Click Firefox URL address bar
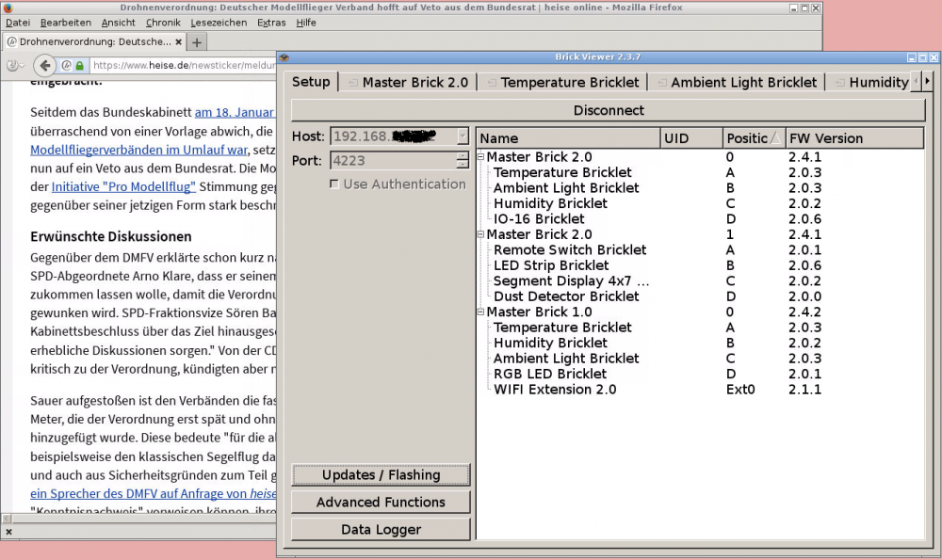Image resolution: width=942 pixels, height=560 pixels. pos(184,66)
